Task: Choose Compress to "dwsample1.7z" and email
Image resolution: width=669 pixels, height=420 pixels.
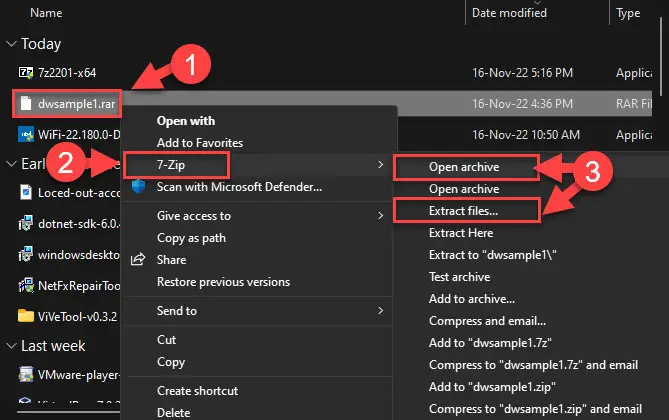Action: [x=533, y=365]
